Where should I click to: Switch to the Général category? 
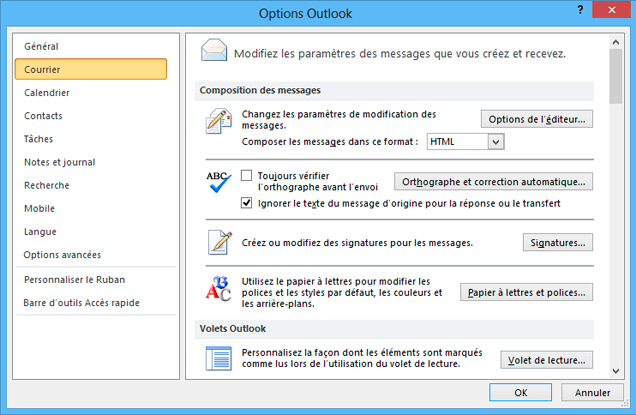[x=41, y=46]
